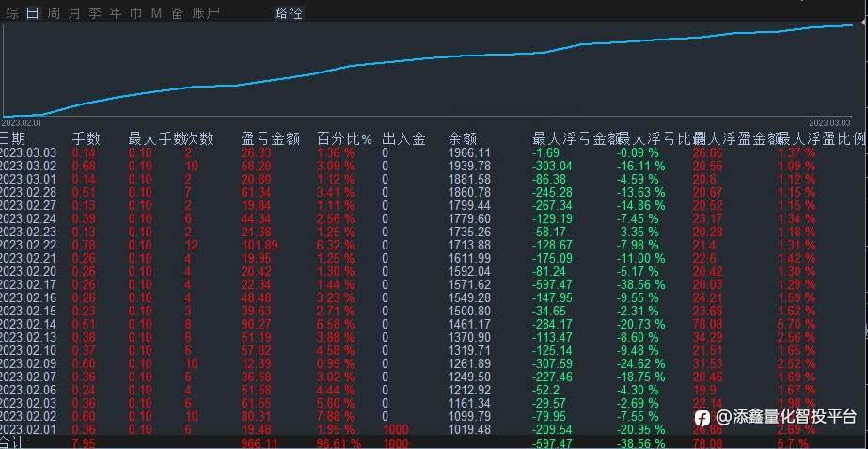The height and width of the screenshot is (449, 868).
Task: Click floating profit ratio 5.70 %
Action: pyautogui.click(x=797, y=324)
